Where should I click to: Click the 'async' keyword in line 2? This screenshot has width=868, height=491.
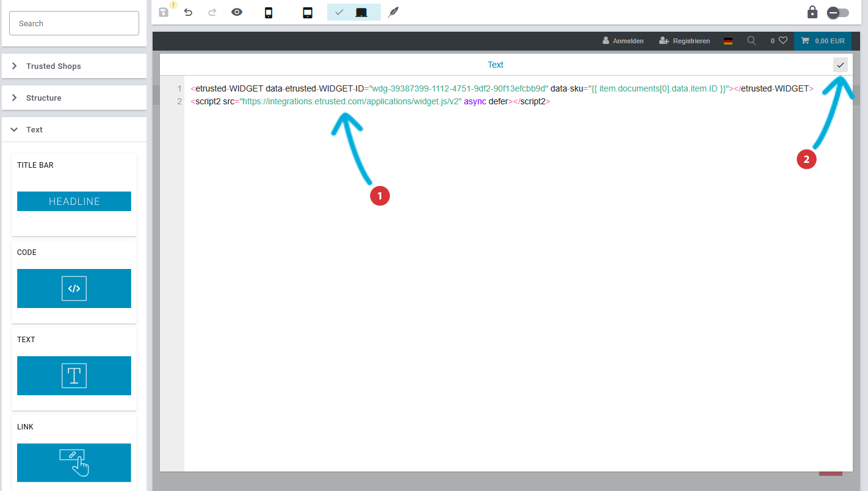pyautogui.click(x=476, y=101)
